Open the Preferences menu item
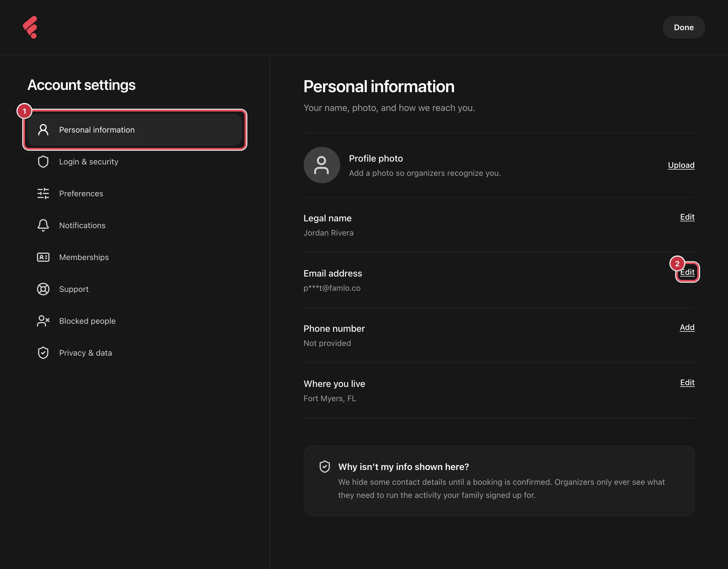This screenshot has height=569, width=728. click(x=135, y=193)
